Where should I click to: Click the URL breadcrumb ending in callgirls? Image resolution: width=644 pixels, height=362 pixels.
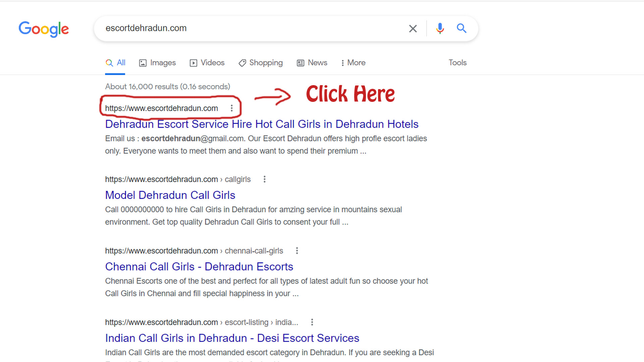coord(178,179)
